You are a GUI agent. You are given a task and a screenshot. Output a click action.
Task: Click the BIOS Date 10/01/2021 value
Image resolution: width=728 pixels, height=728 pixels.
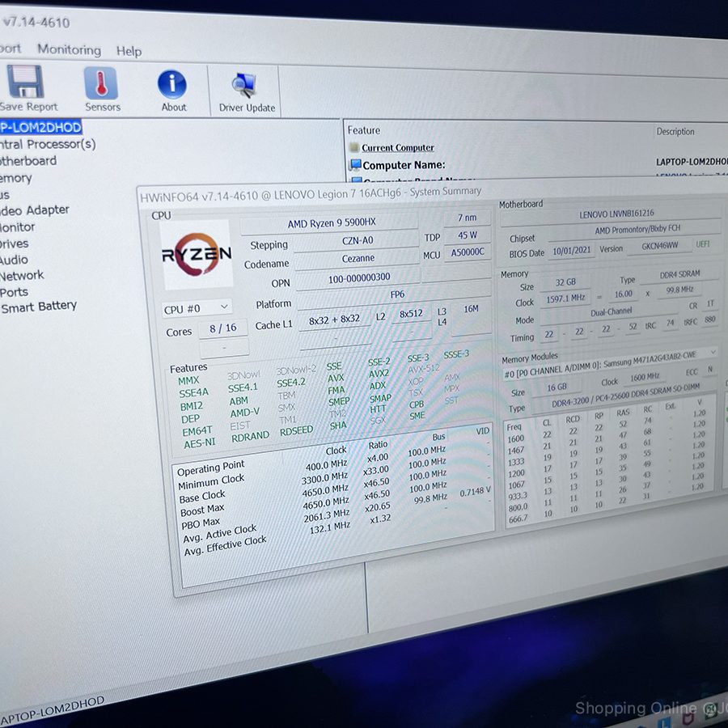[x=572, y=251]
